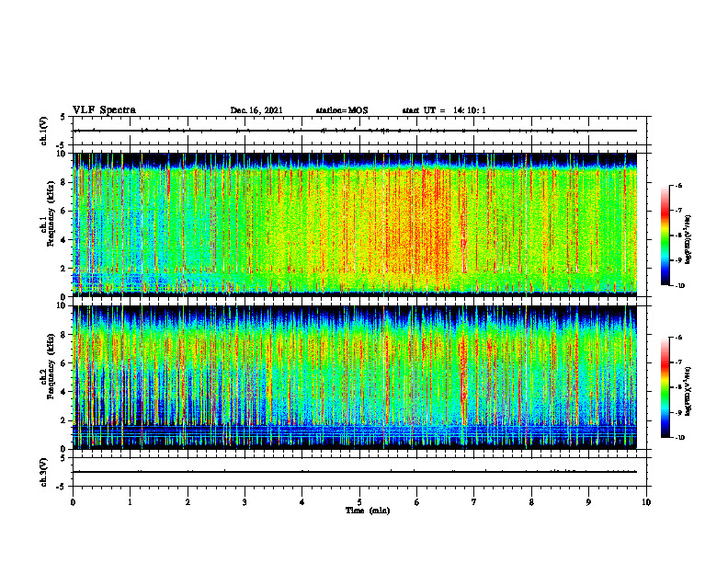
Task: Click the "station=MOS" header label
Action: click(342, 110)
